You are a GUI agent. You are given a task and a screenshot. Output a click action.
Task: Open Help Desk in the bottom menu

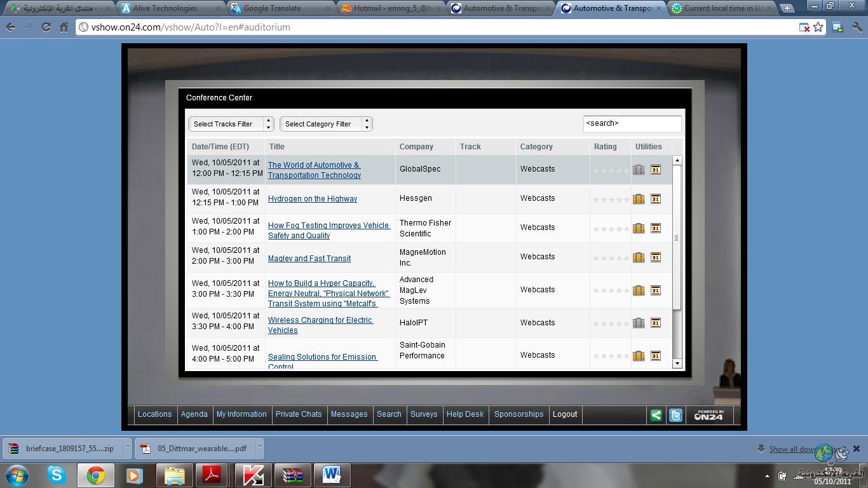(465, 414)
